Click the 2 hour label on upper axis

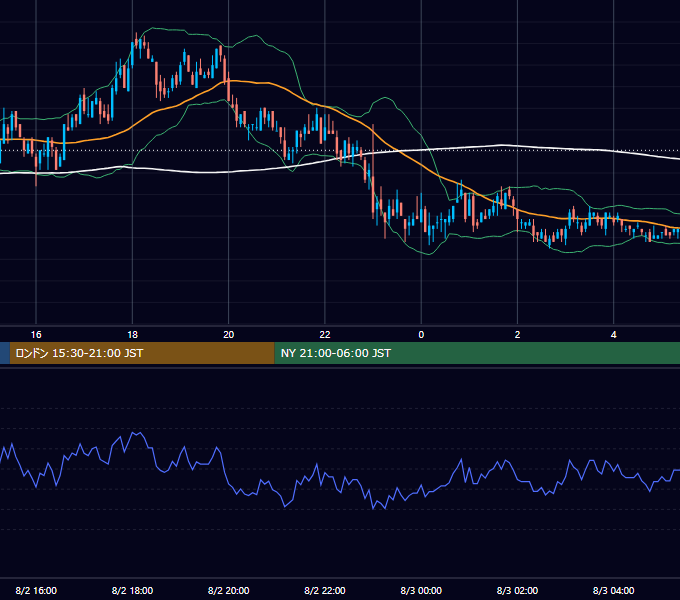coord(517,335)
